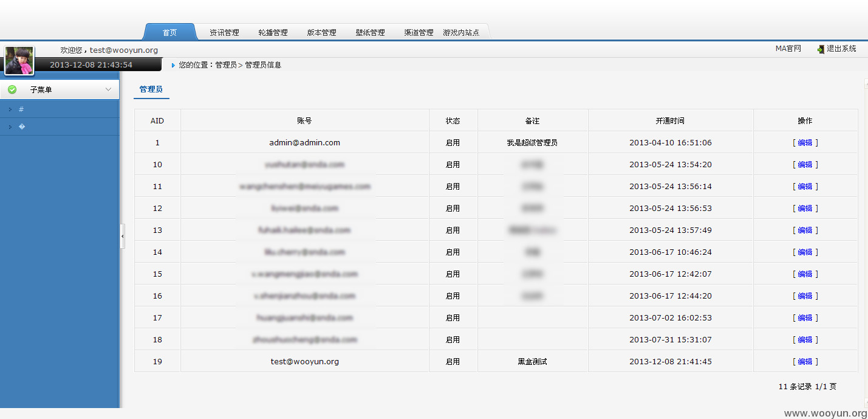Image resolution: width=868 pixels, height=419 pixels.
Task: Click the 管理员信息 breadcrumb segment
Action: click(263, 65)
